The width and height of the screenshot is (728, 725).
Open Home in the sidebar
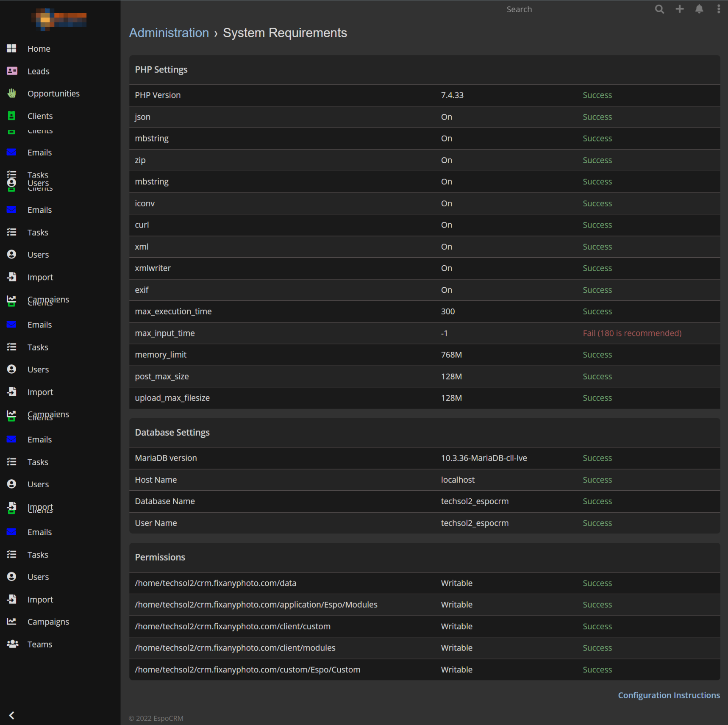click(39, 49)
